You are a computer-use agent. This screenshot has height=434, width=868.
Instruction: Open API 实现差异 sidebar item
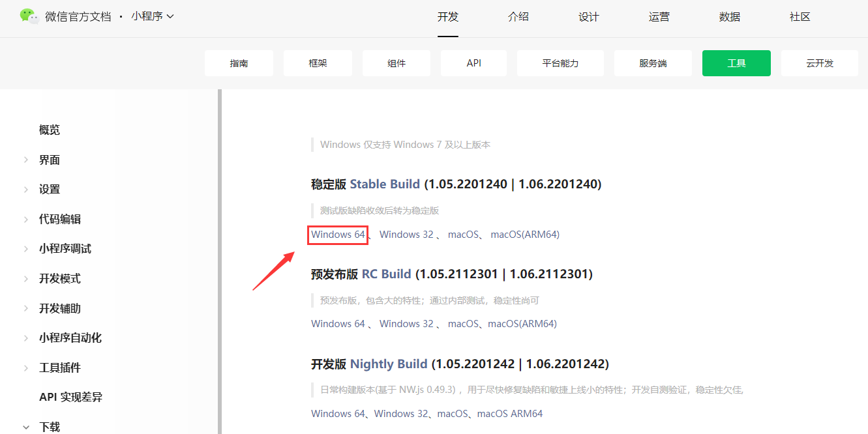click(x=70, y=397)
